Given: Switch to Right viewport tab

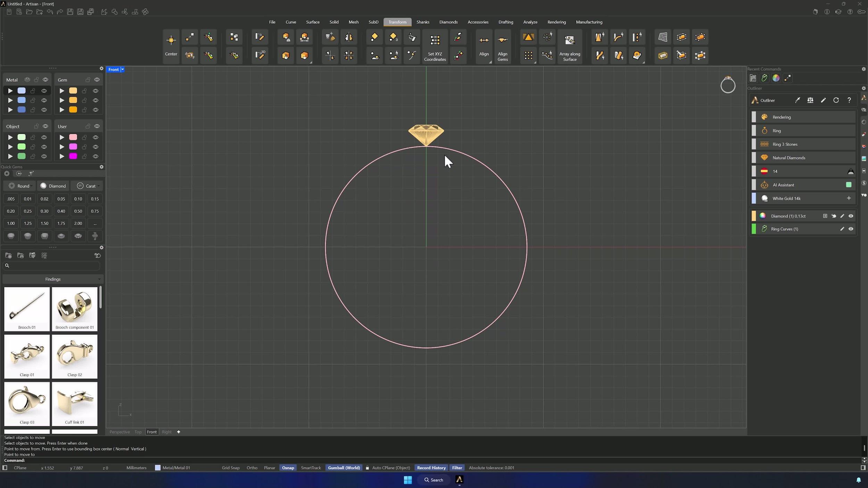Looking at the screenshot, I should (x=167, y=432).
